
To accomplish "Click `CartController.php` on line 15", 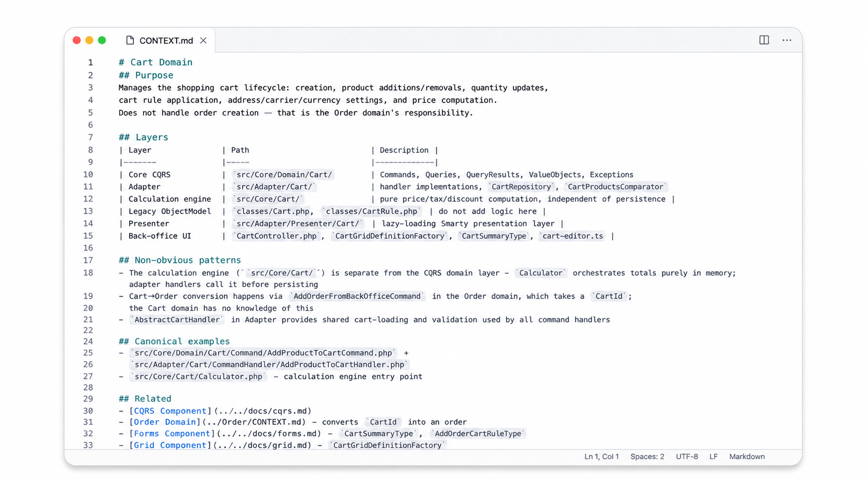I will [277, 236].
